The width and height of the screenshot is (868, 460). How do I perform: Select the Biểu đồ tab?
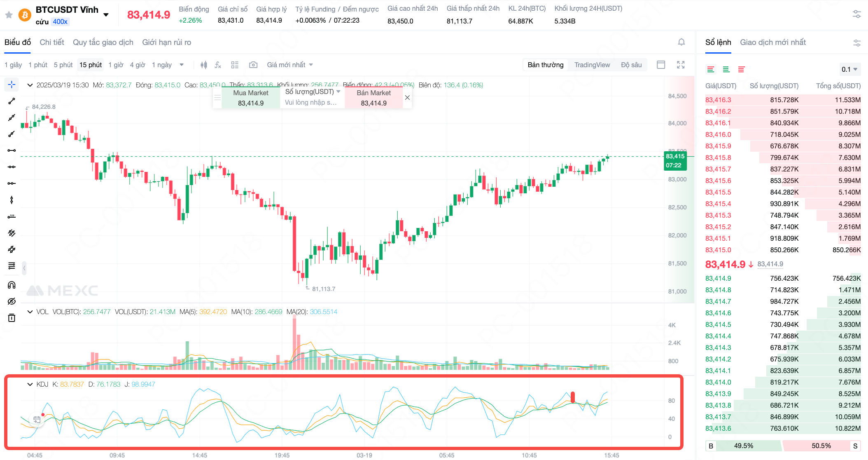pos(18,42)
